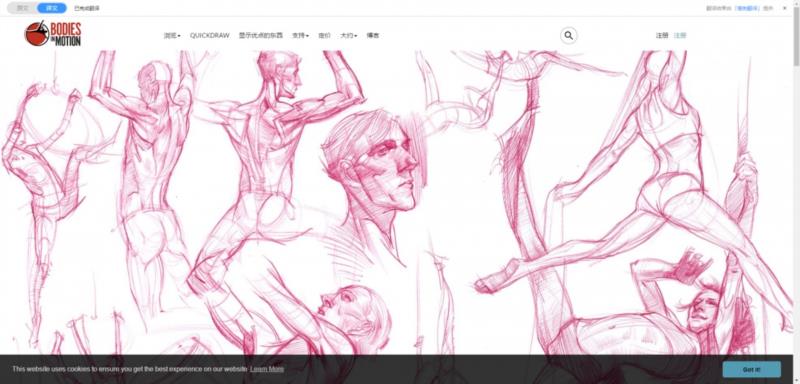The height and width of the screenshot is (384, 800).
Task: Close the translation bar with the X
Action: (x=785, y=8)
